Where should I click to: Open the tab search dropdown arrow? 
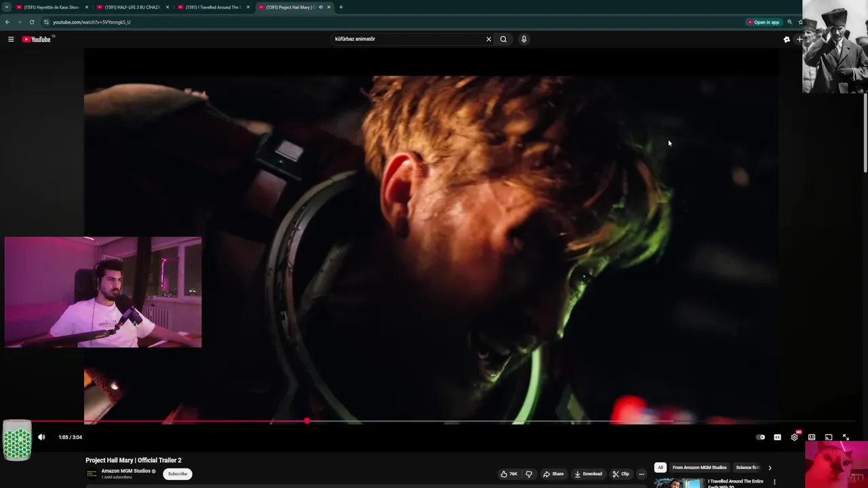(x=6, y=7)
